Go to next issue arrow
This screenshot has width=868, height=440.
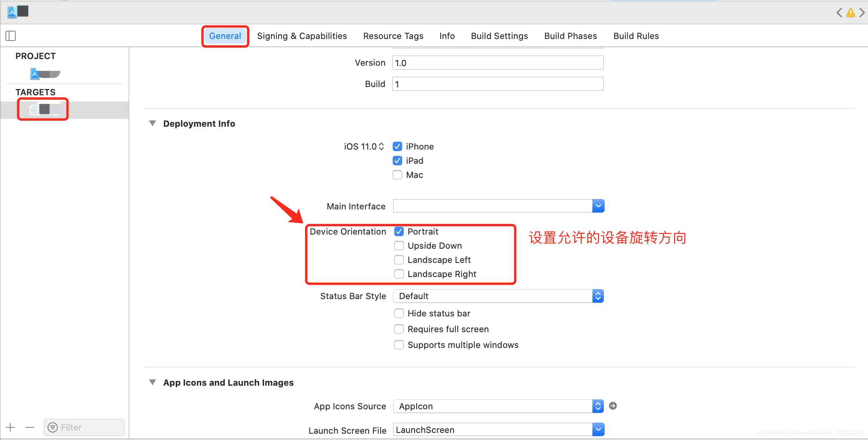(862, 13)
